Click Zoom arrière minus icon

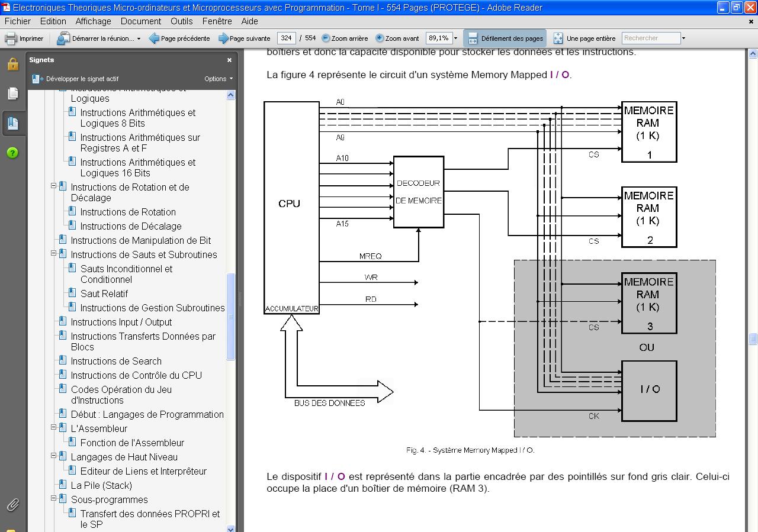(x=326, y=38)
